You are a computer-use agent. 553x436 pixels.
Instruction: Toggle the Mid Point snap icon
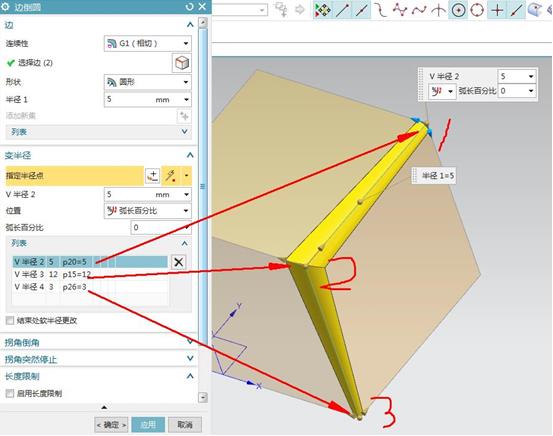[x=361, y=10]
